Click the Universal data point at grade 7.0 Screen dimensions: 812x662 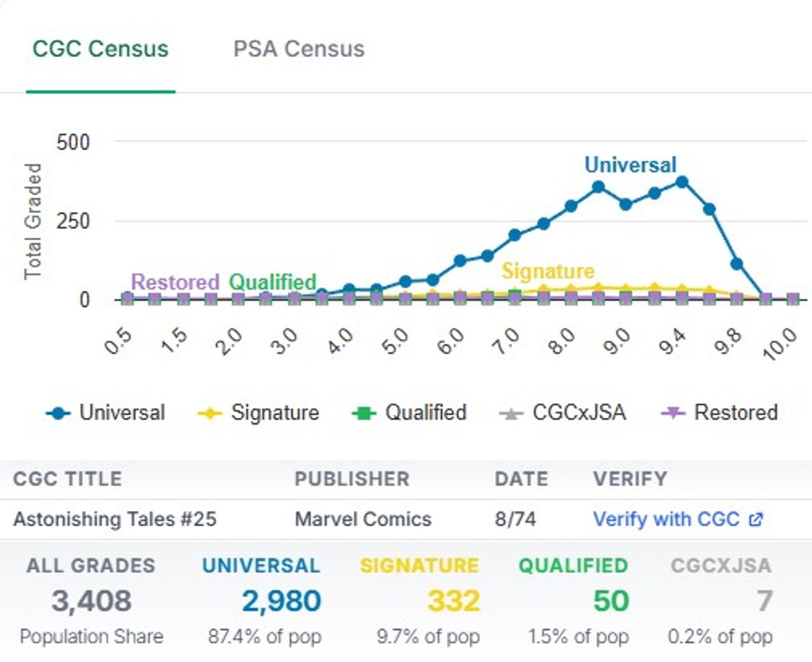pos(514,235)
